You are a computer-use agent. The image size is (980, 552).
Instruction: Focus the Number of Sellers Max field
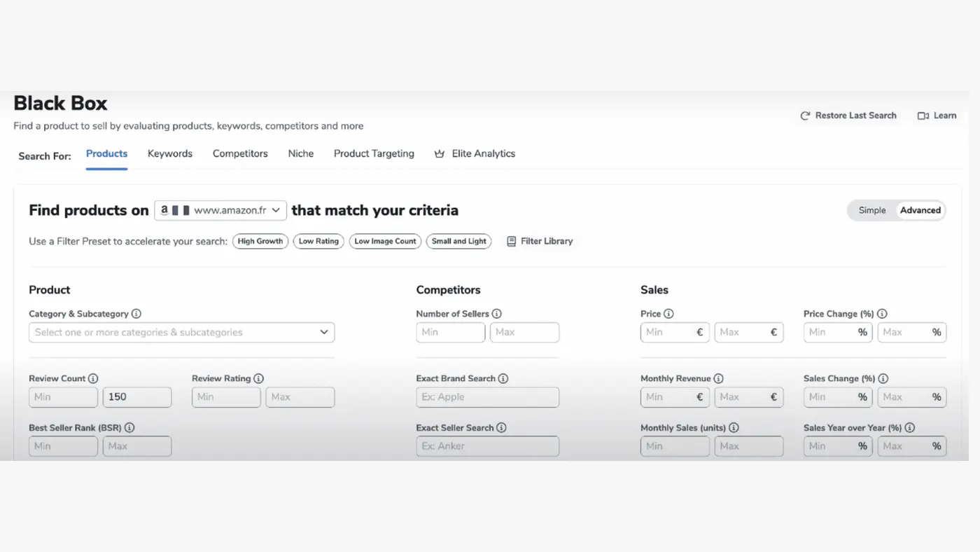pyautogui.click(x=524, y=332)
